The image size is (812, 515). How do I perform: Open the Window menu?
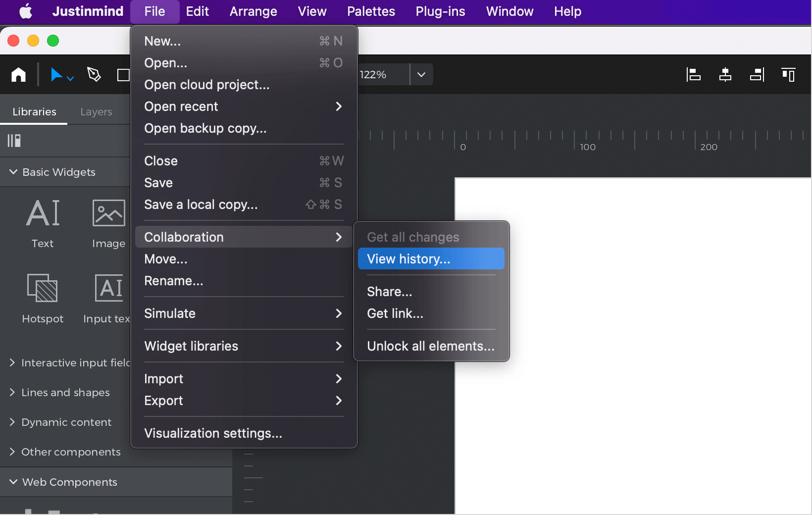click(x=509, y=11)
